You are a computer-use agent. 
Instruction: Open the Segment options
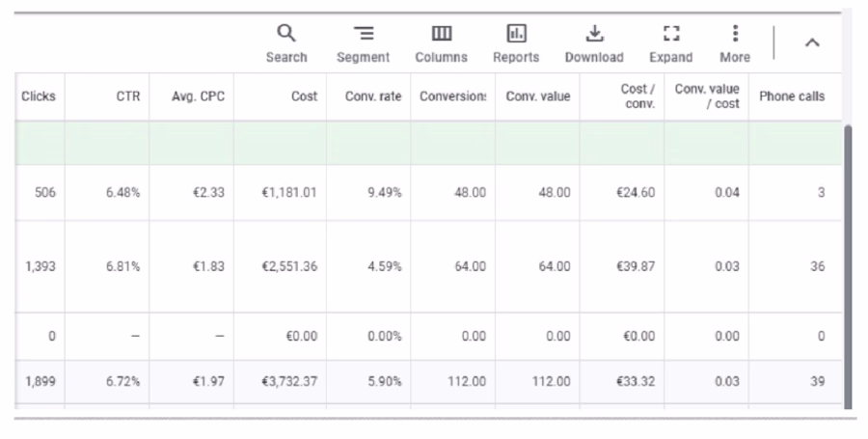point(364,43)
